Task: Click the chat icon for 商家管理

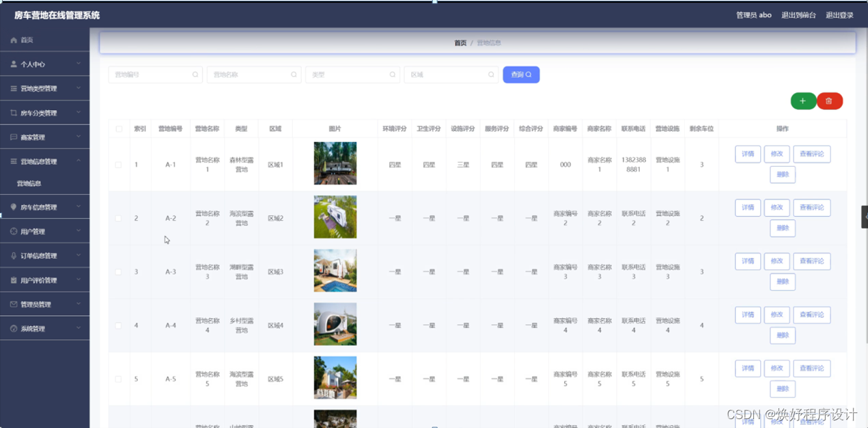Action: pyautogui.click(x=14, y=137)
